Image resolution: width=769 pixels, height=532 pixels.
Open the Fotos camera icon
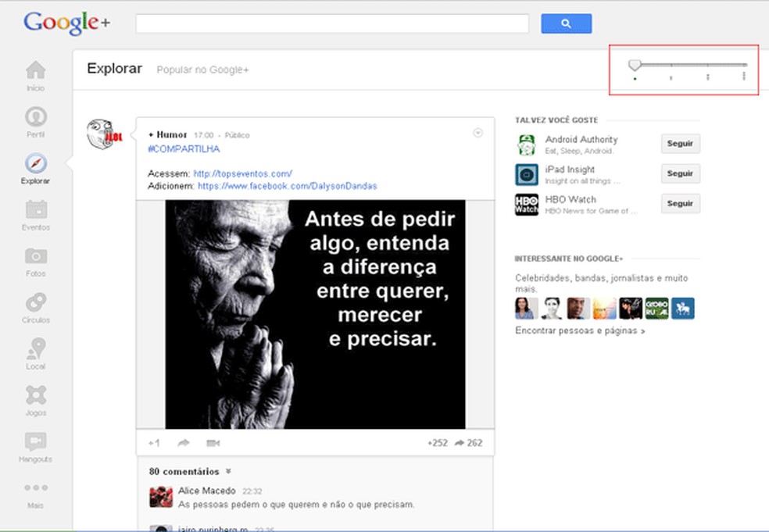pos(36,256)
